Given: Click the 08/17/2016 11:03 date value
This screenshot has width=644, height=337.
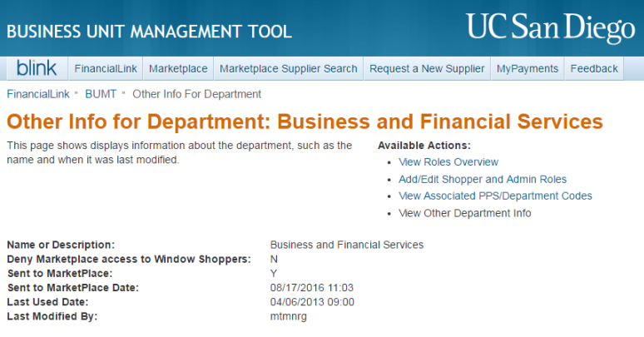Looking at the screenshot, I should tap(312, 288).
